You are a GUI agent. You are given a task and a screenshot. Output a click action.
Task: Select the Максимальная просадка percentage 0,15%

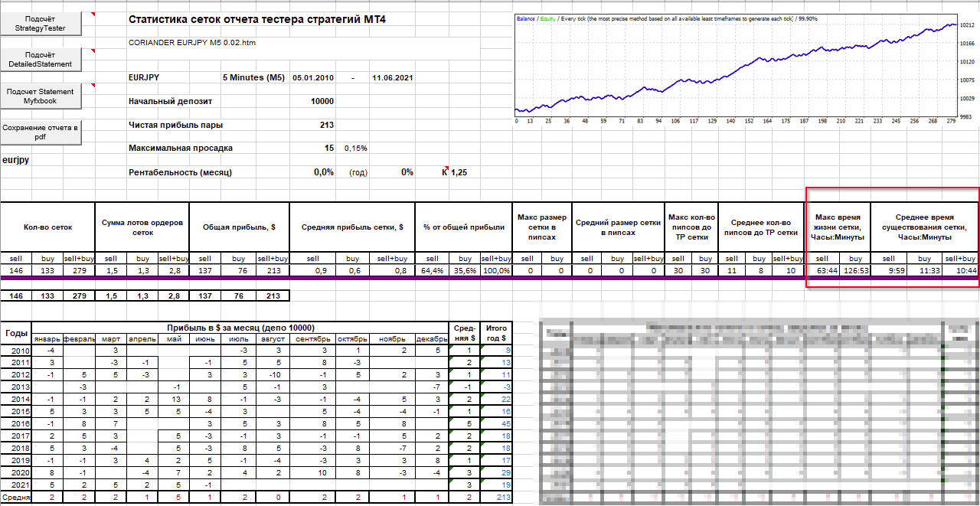[x=355, y=149]
